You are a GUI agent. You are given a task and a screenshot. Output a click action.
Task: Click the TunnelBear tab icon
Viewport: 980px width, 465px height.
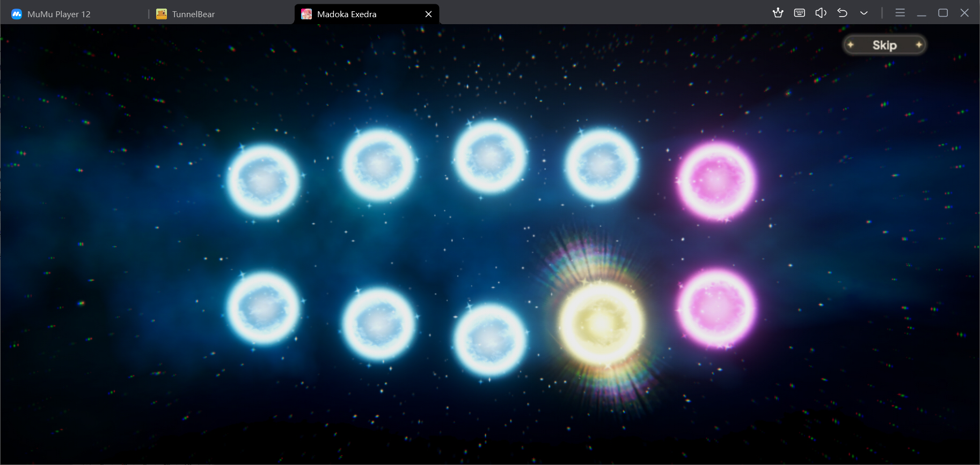pos(162,14)
